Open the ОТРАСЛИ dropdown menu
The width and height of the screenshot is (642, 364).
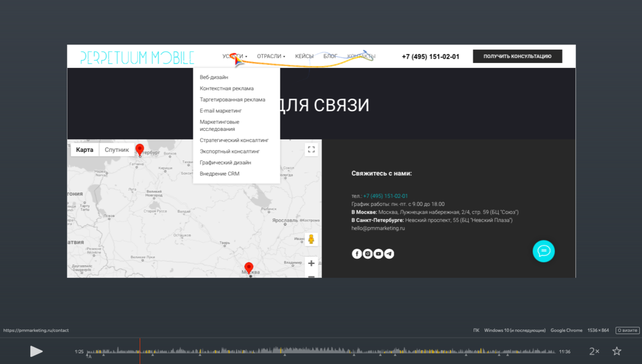pos(271,56)
